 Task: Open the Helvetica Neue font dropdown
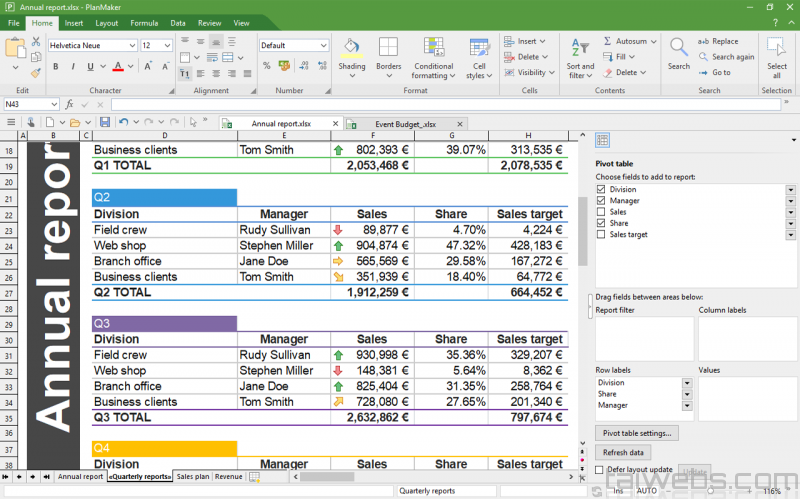pyautogui.click(x=132, y=46)
